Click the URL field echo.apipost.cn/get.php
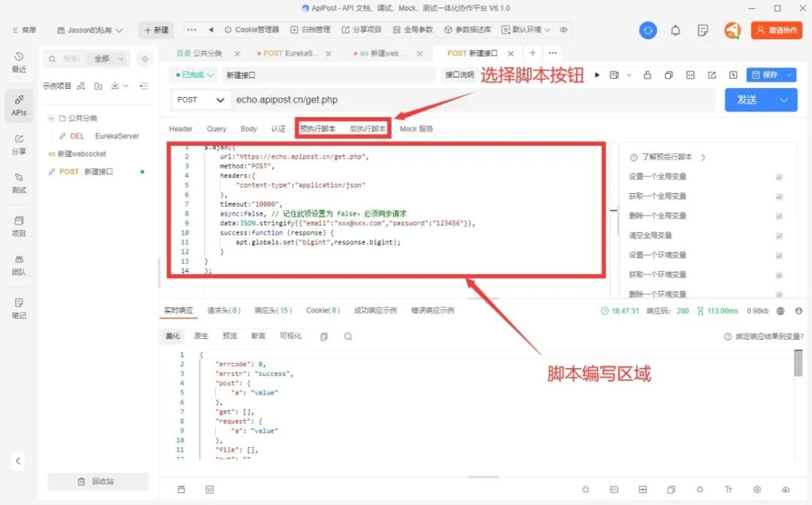The height and width of the screenshot is (505, 812). [473, 100]
